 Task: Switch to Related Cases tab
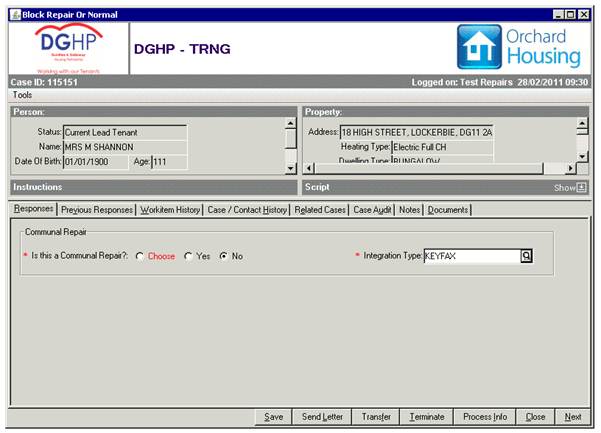pyautogui.click(x=320, y=210)
